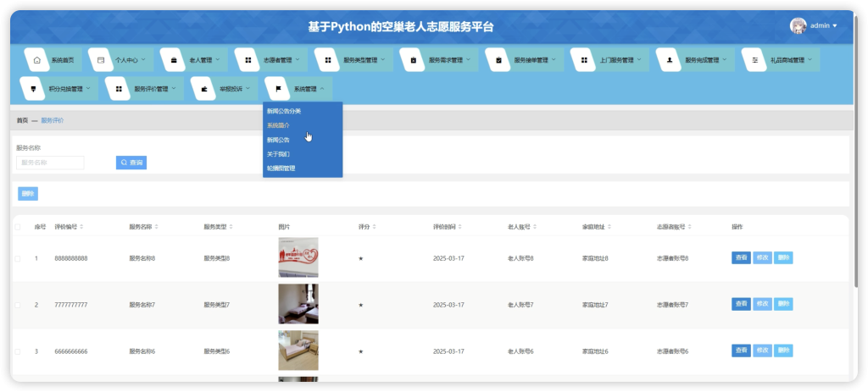Expand the 服务完成管理 chevron
868x392 pixels.
pyautogui.click(x=724, y=59)
